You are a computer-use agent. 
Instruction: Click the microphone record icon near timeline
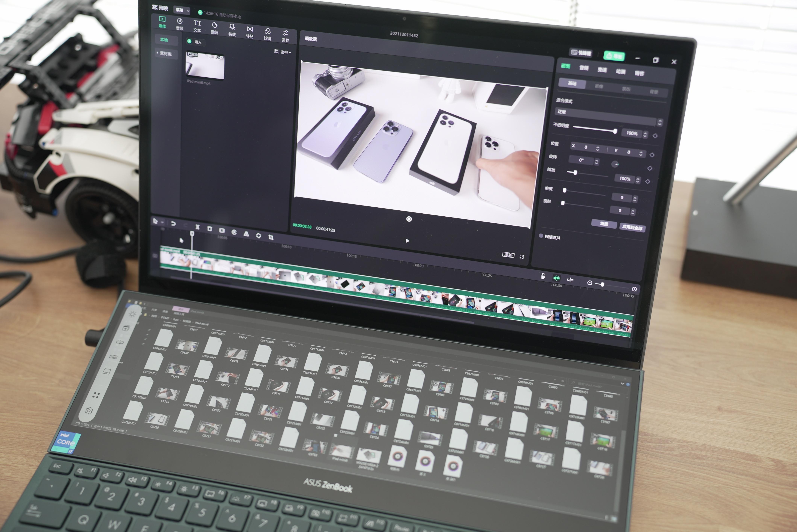point(543,276)
